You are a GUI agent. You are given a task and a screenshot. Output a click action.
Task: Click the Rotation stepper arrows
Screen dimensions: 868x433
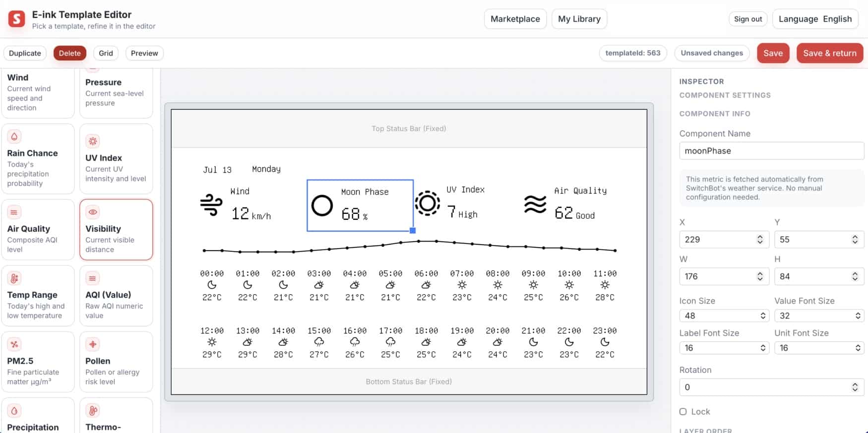855,387
